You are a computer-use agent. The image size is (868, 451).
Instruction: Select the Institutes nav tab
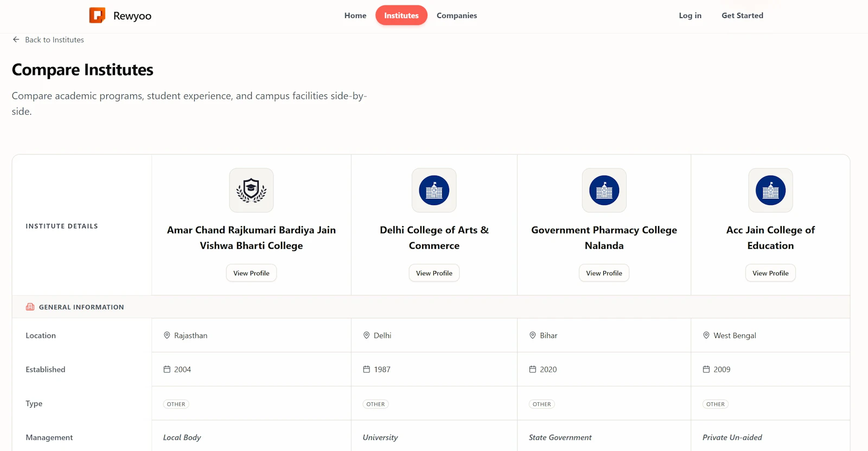coord(401,15)
